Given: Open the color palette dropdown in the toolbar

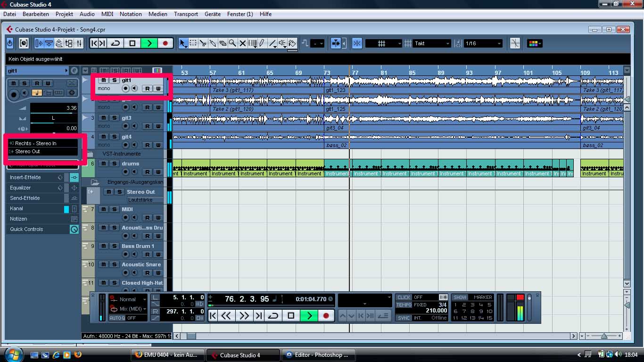Looking at the screenshot, I should (x=534, y=43).
